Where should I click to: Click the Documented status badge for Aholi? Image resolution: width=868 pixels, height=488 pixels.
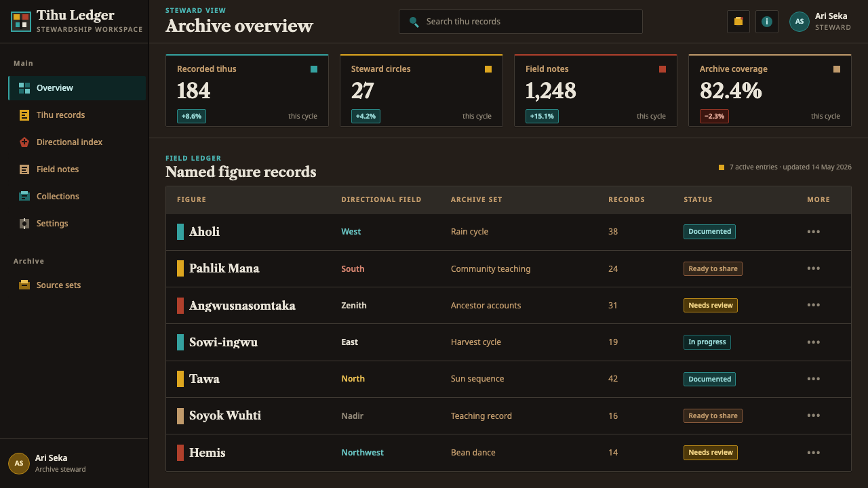click(x=709, y=232)
